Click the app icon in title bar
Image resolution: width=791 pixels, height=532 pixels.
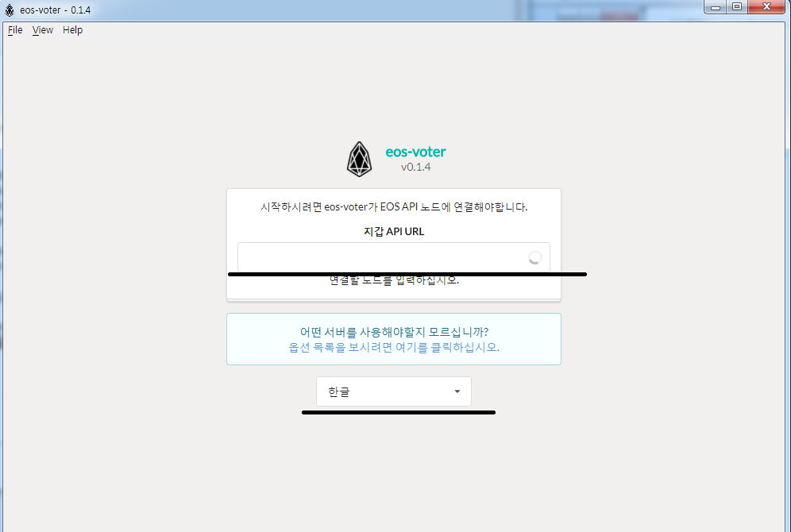(x=10, y=10)
